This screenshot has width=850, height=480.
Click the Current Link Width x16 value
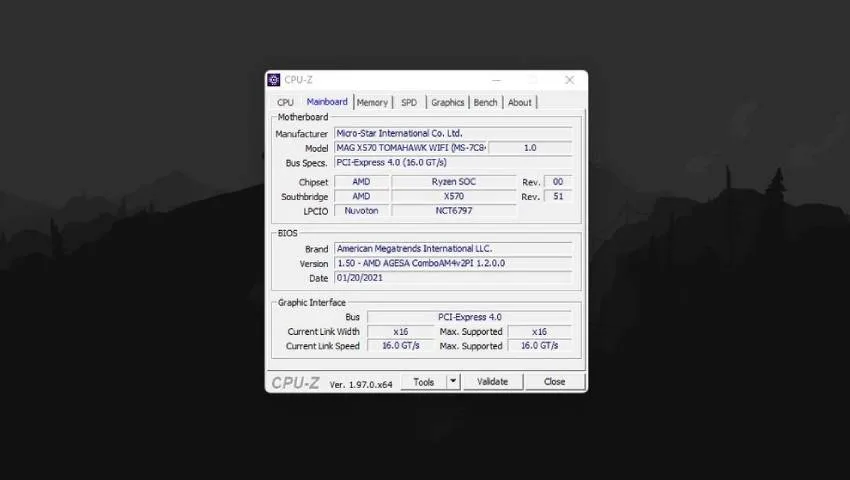click(401, 331)
